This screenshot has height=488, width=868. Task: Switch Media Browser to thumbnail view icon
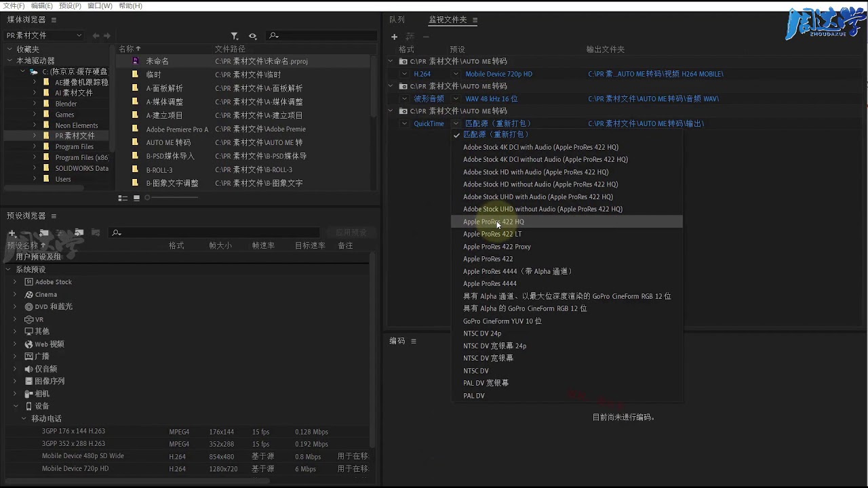click(136, 198)
